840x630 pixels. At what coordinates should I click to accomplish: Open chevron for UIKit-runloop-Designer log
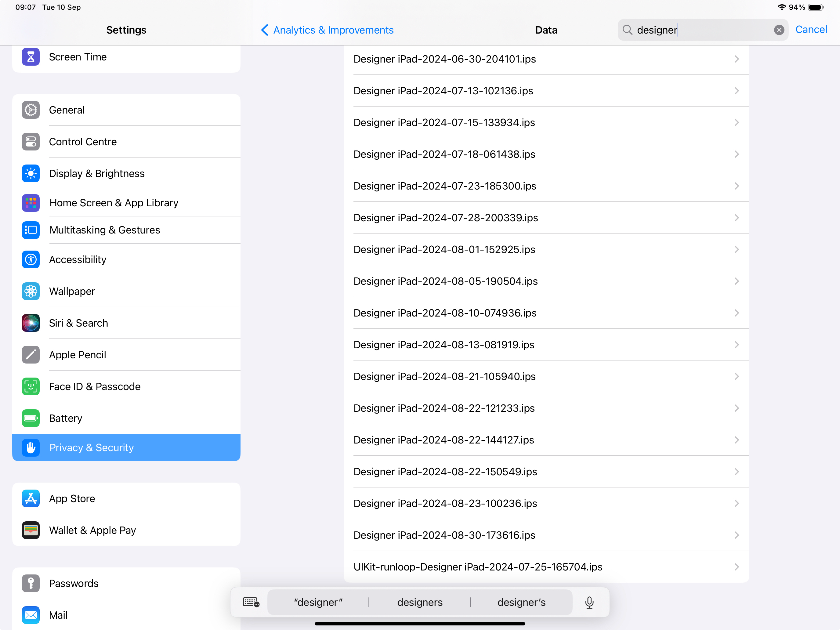(737, 567)
